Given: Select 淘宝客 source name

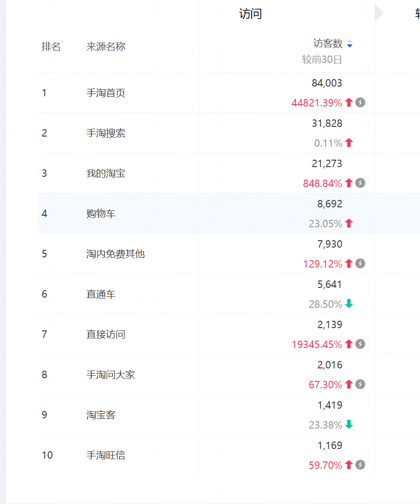Looking at the screenshot, I should click(x=101, y=415).
